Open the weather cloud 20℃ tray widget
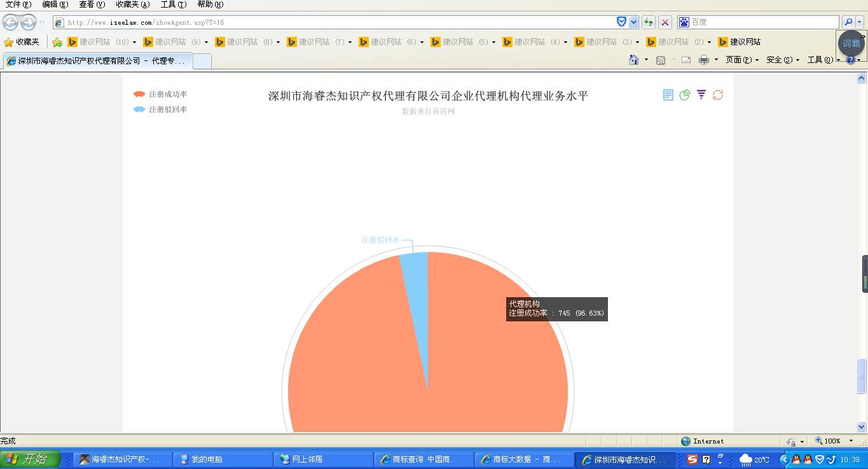The image size is (868, 469). [x=754, y=459]
